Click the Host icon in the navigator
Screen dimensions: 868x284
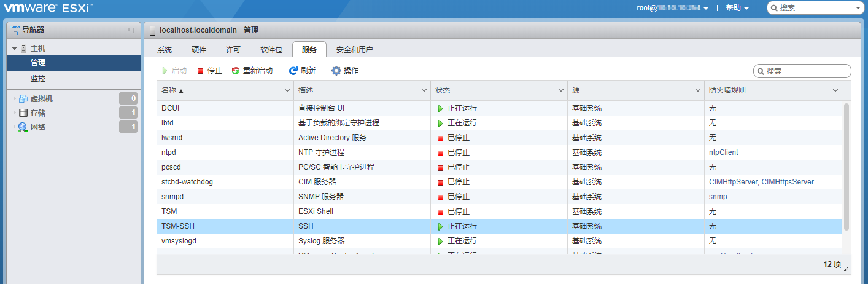[x=24, y=48]
